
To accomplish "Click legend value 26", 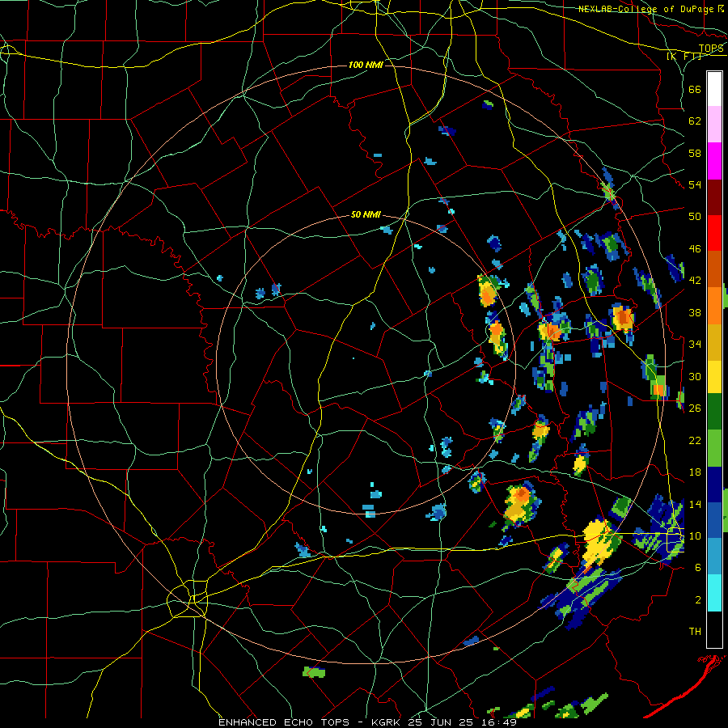I will pos(695,408).
